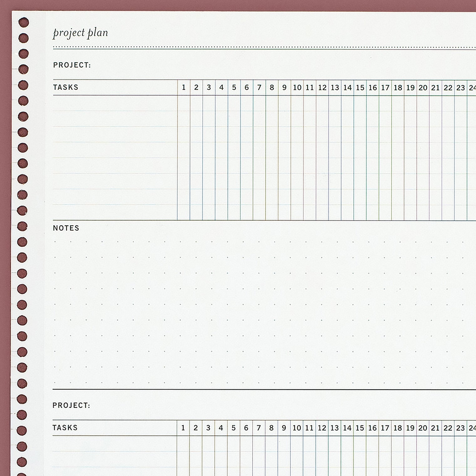
Task: Click the topmost binder hole on the left edge
Action: pyautogui.click(x=24, y=23)
